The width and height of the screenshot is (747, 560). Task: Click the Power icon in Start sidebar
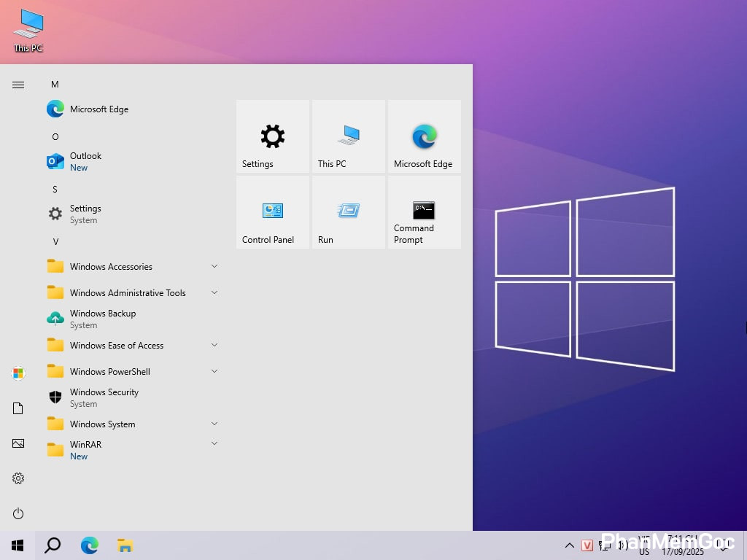(x=18, y=513)
